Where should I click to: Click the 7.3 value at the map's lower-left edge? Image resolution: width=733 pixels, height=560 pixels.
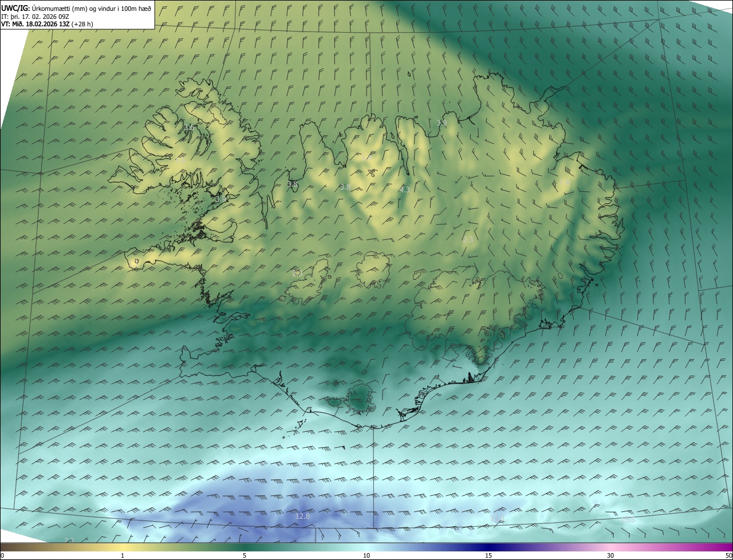69,540
